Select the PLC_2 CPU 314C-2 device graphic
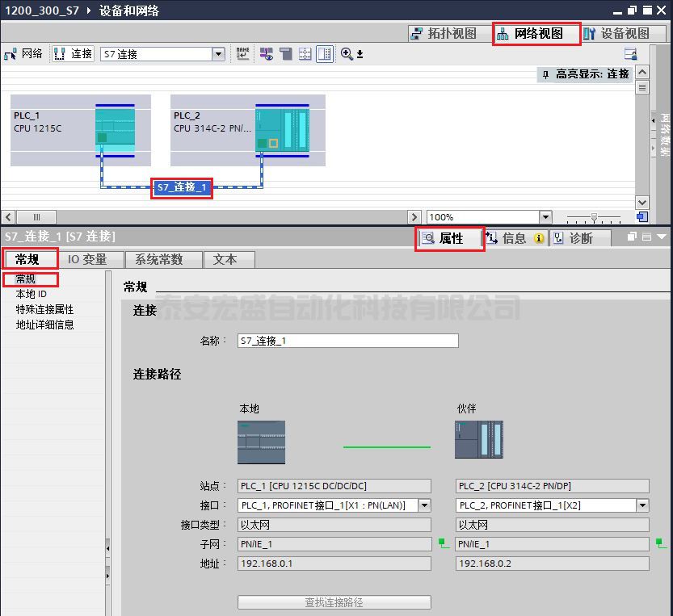 pos(282,129)
